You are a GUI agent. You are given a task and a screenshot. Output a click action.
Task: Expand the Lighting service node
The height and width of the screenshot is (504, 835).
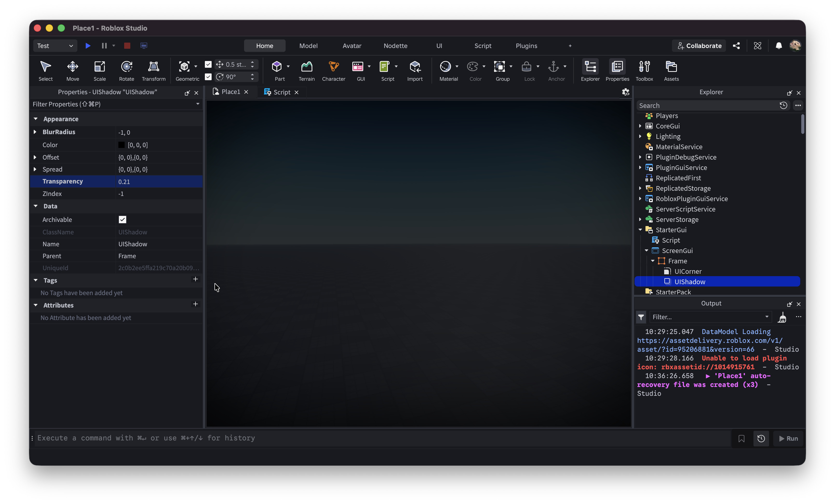click(x=640, y=137)
